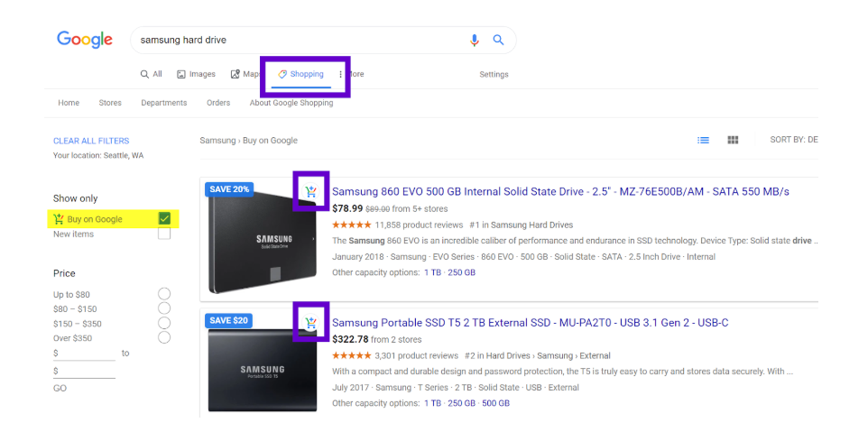Screen dimensions: 868x441
Task: Click CLEAR ALL FILTERS
Action: pyautogui.click(x=91, y=141)
